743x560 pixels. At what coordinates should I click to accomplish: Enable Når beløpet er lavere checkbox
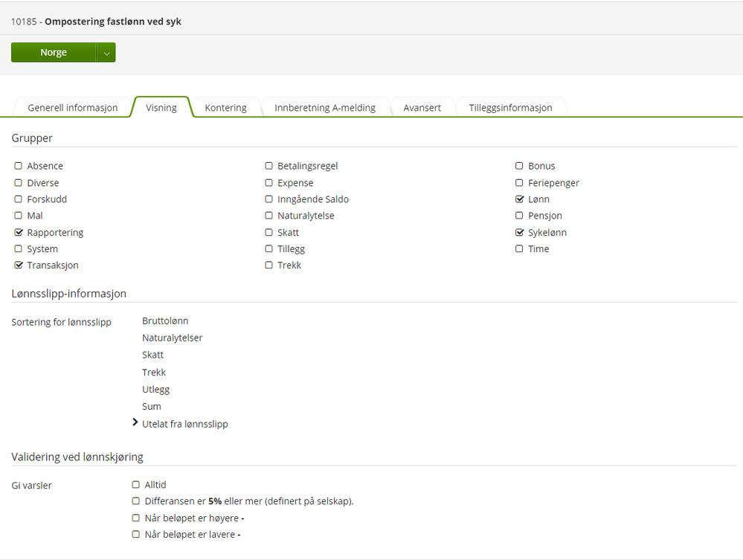click(136, 535)
